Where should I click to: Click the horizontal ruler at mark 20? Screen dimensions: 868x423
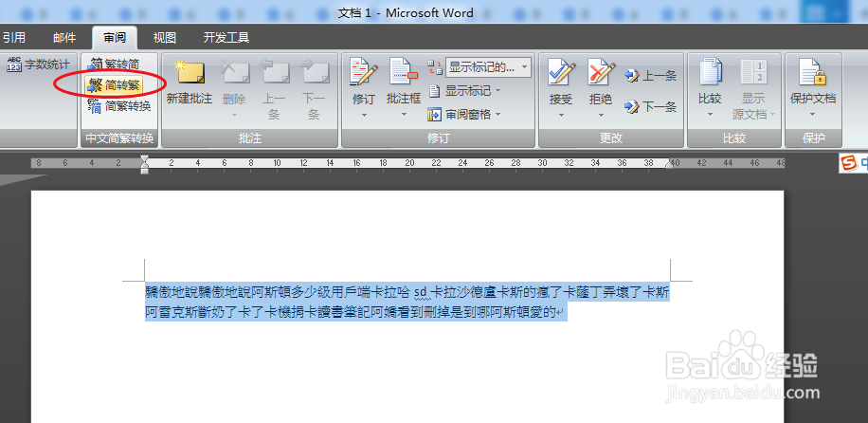click(409, 163)
